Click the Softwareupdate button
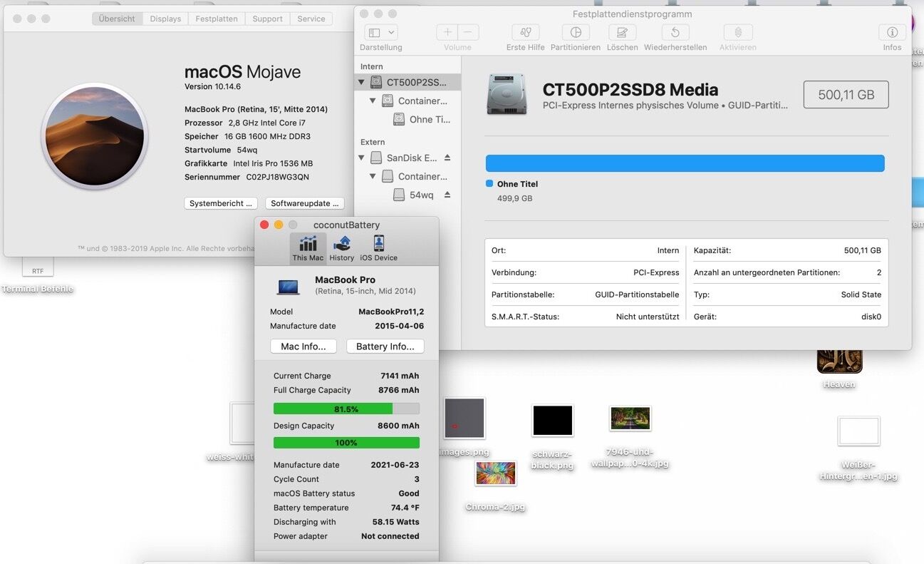This screenshot has width=924, height=564. pyautogui.click(x=305, y=203)
